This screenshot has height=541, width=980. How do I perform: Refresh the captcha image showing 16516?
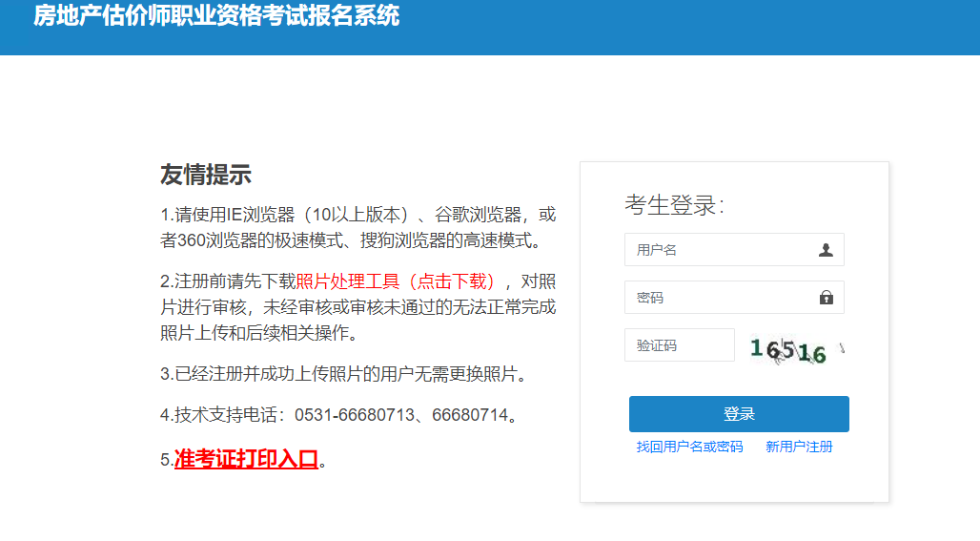tap(796, 350)
